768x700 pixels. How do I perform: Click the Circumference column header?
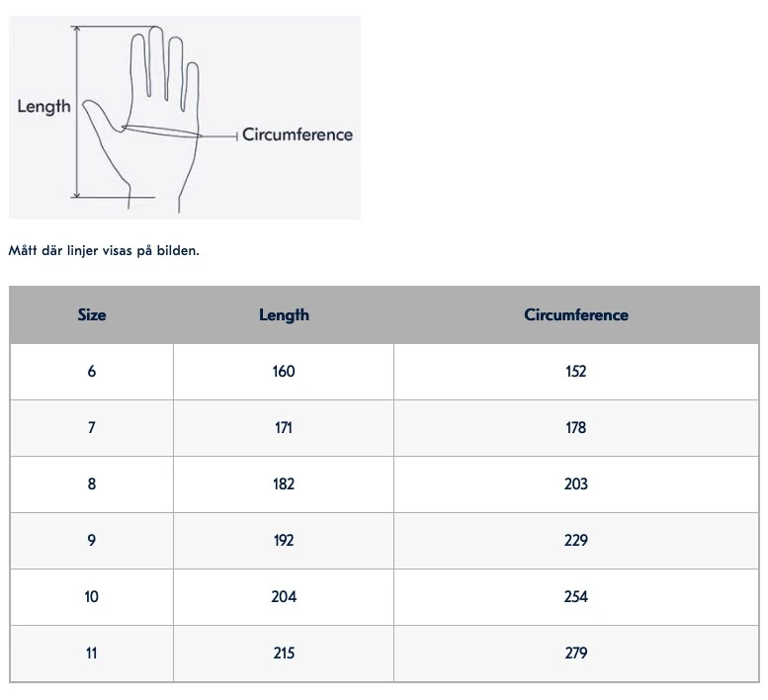[576, 315]
